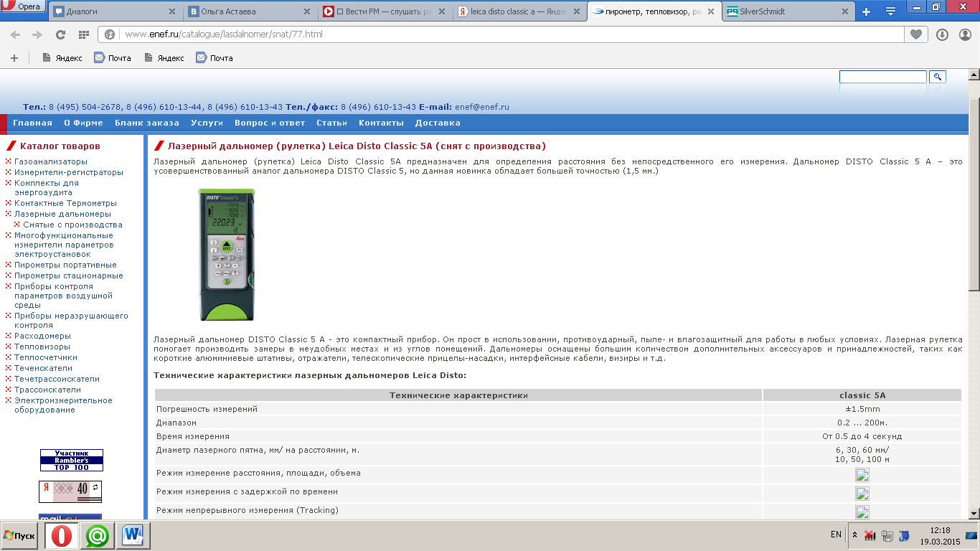This screenshot has height=551, width=980.
Task: Open the Бланк заказа menu item
Action: point(147,123)
